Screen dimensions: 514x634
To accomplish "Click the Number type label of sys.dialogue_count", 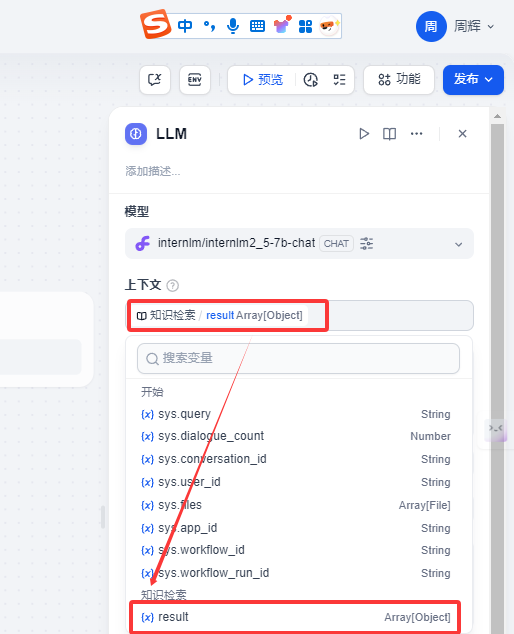I will (430, 436).
